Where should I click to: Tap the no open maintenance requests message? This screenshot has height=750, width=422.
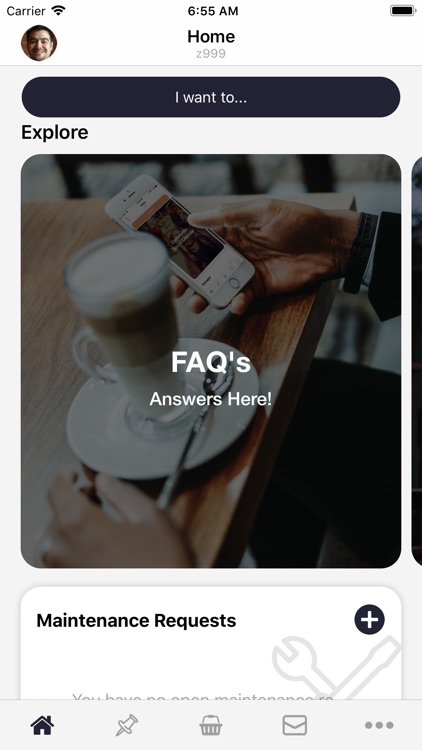pyautogui.click(x=202, y=695)
